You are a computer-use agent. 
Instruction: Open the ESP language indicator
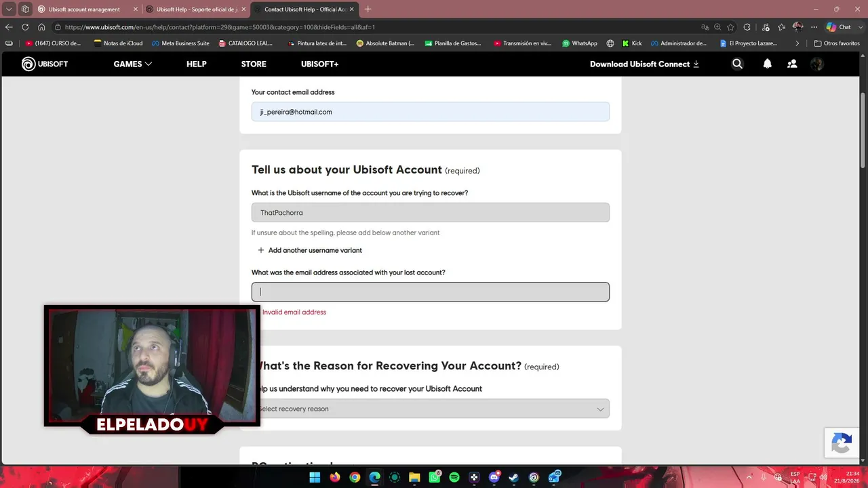[795, 477]
